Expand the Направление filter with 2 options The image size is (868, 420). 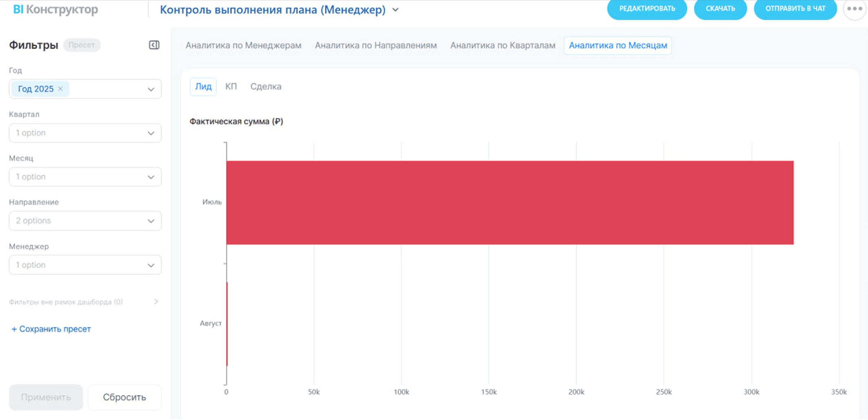point(85,221)
